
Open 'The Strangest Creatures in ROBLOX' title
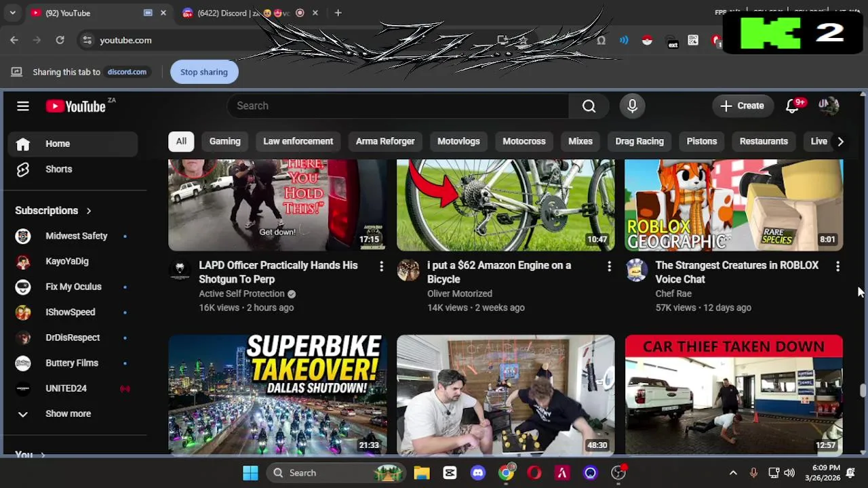[x=736, y=272]
